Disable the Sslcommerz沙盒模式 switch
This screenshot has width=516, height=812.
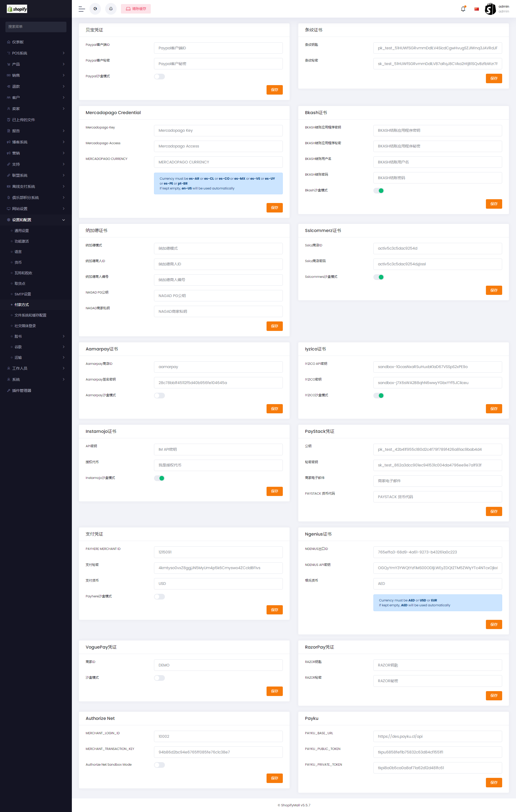(x=379, y=277)
